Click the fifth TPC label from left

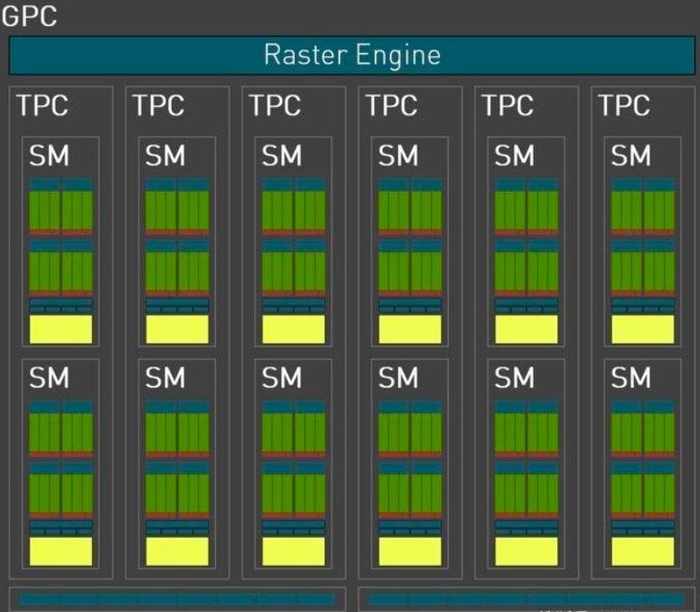pos(506,106)
